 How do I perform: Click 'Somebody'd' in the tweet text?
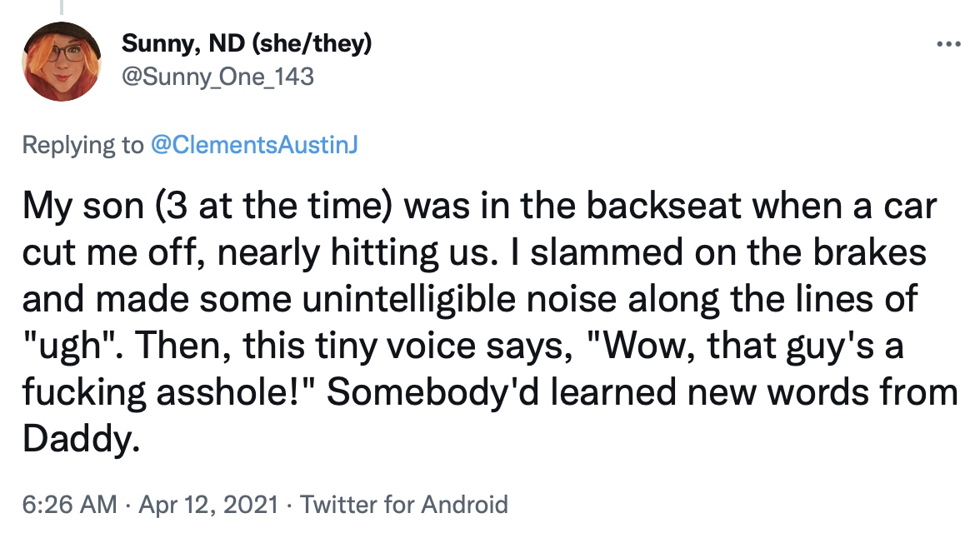[432, 392]
